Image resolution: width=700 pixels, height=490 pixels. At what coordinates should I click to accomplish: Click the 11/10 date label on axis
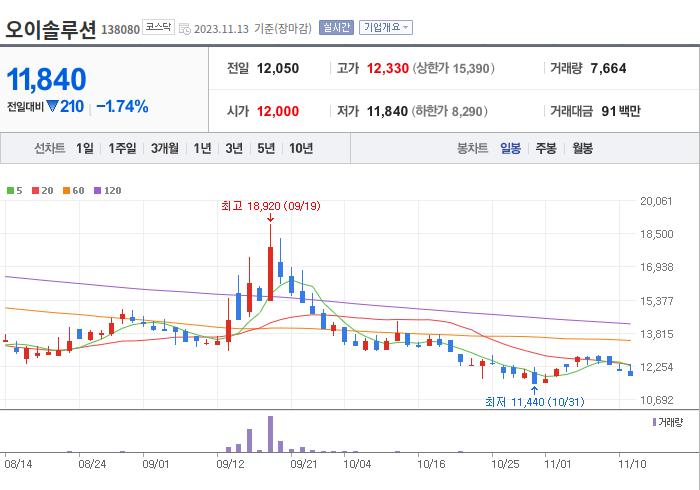[x=632, y=464]
